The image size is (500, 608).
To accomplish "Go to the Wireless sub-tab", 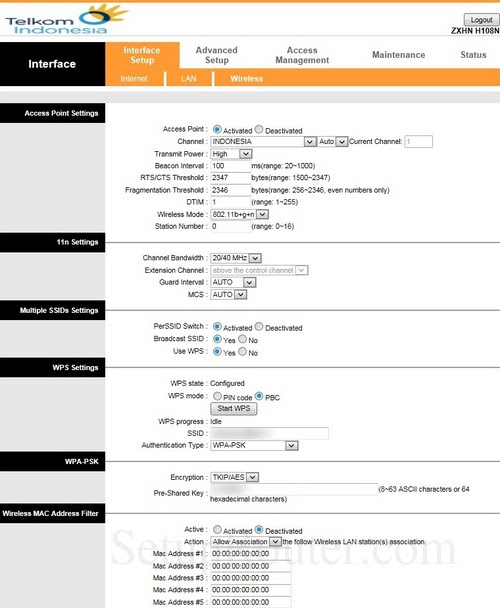I will [247, 79].
